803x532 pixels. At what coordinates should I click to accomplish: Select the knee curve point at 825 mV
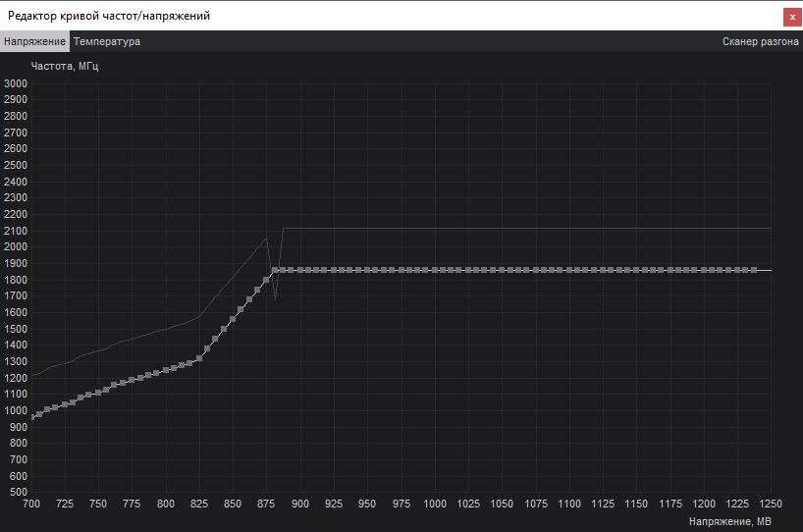199,358
